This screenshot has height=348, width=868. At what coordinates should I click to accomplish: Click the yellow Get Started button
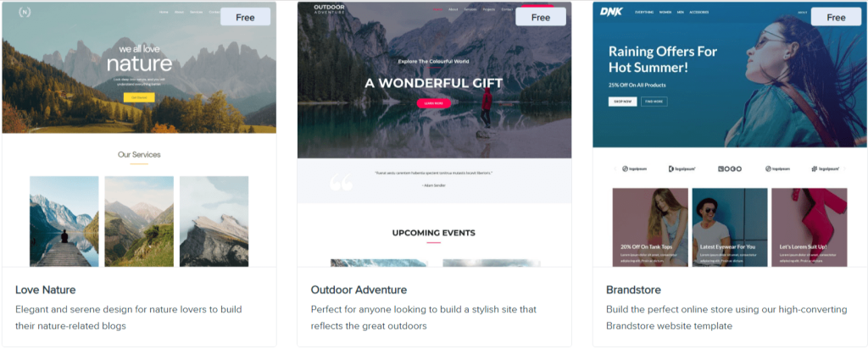click(x=139, y=97)
